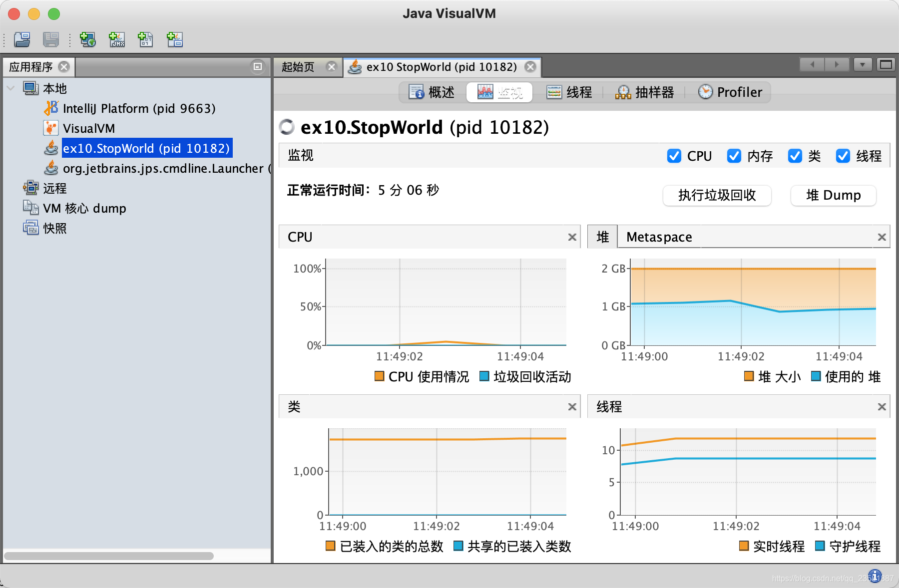899x588 pixels.
Task: Click the Add Remote Host toolbar icon
Action: tap(88, 39)
